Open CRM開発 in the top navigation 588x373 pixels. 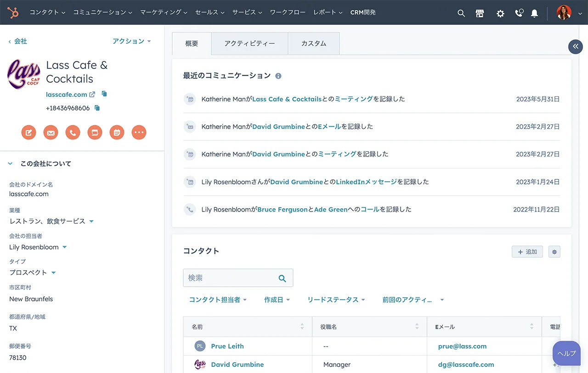point(363,12)
